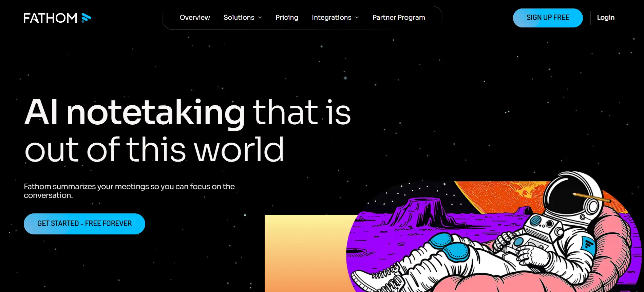644x292 pixels.
Task: Click the Fathom logo
Action: pyautogui.click(x=57, y=18)
